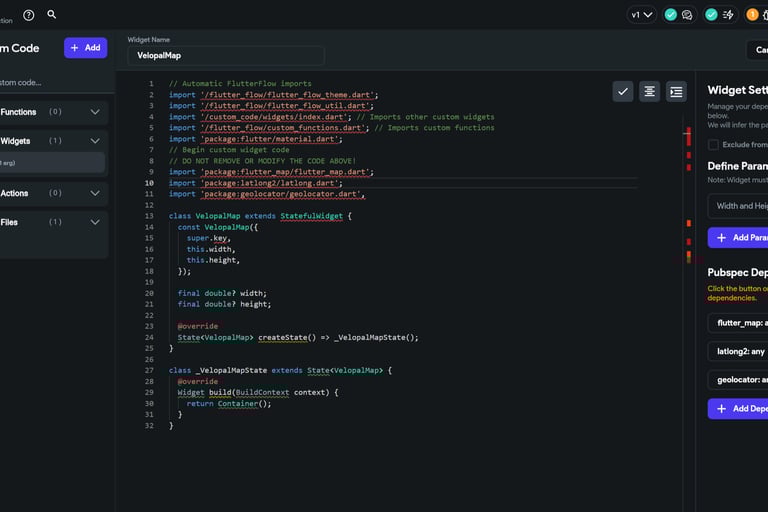Click the indent code editor icon
This screenshot has width=768, height=512.
677,91
